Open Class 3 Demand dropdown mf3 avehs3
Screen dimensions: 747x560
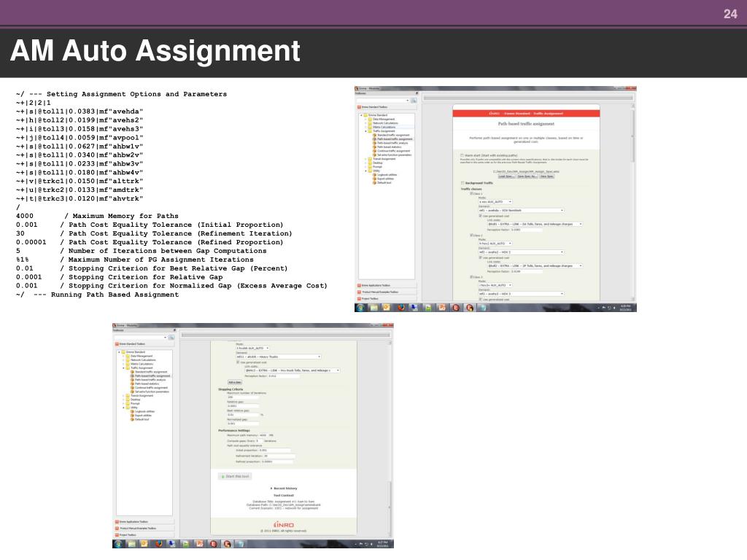(521, 294)
